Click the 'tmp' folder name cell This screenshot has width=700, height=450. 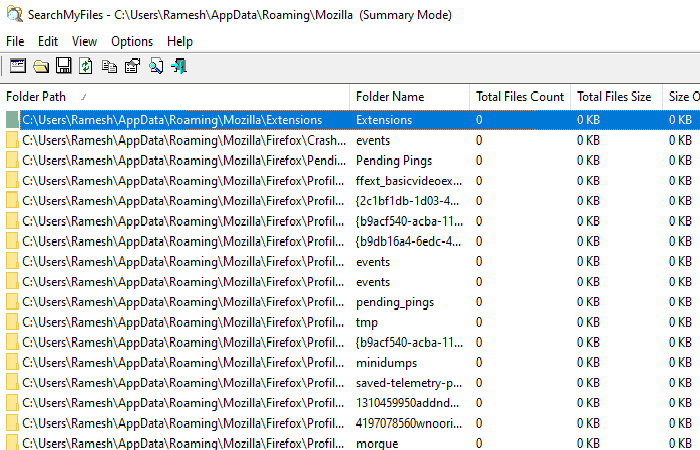pyautogui.click(x=367, y=322)
